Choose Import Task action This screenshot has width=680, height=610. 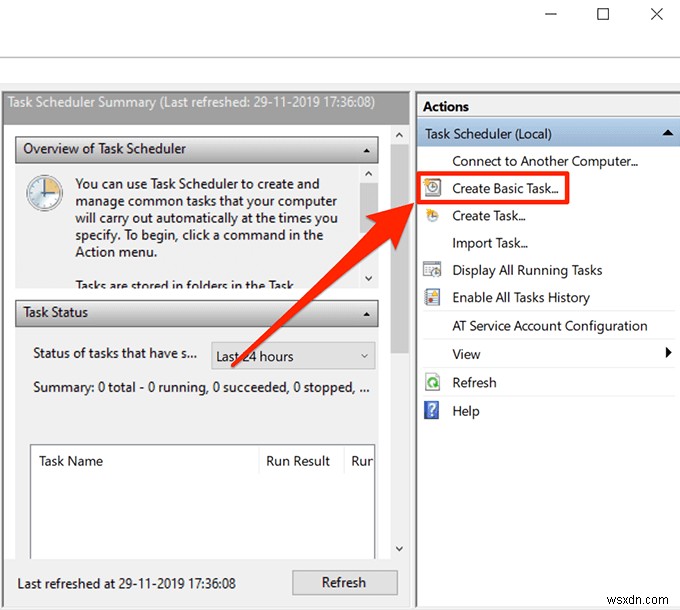490,243
